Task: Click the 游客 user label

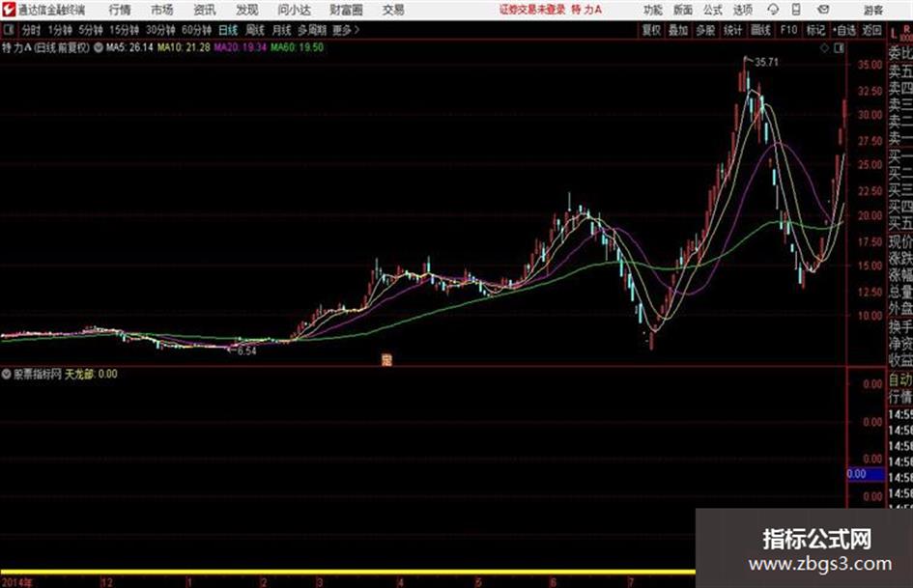Action: [873, 10]
